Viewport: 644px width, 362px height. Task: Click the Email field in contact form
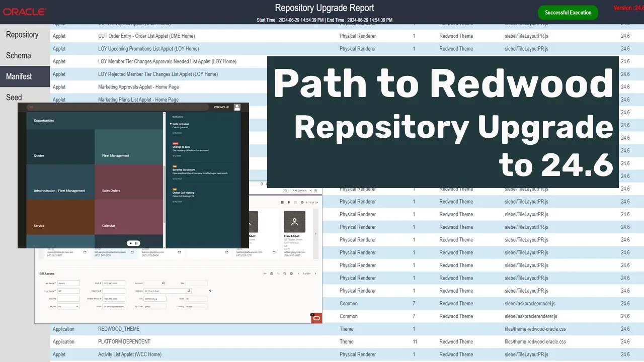tap(114, 306)
